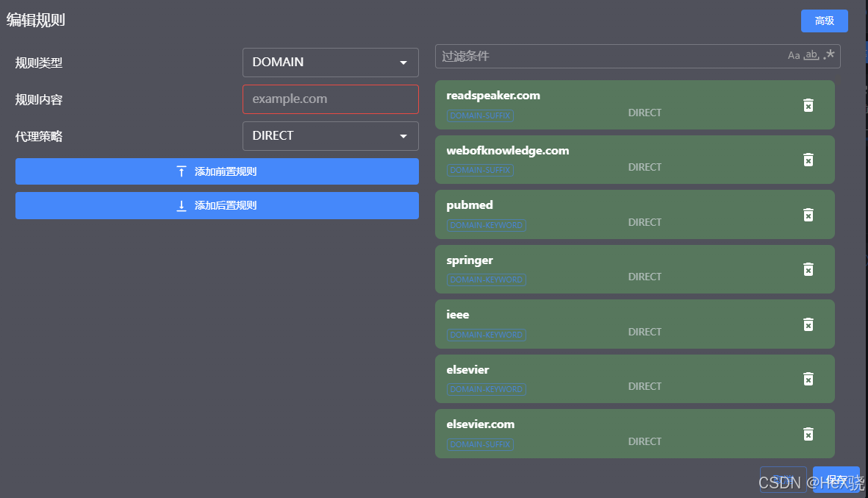Remove the ieee keyword rule

(x=808, y=324)
